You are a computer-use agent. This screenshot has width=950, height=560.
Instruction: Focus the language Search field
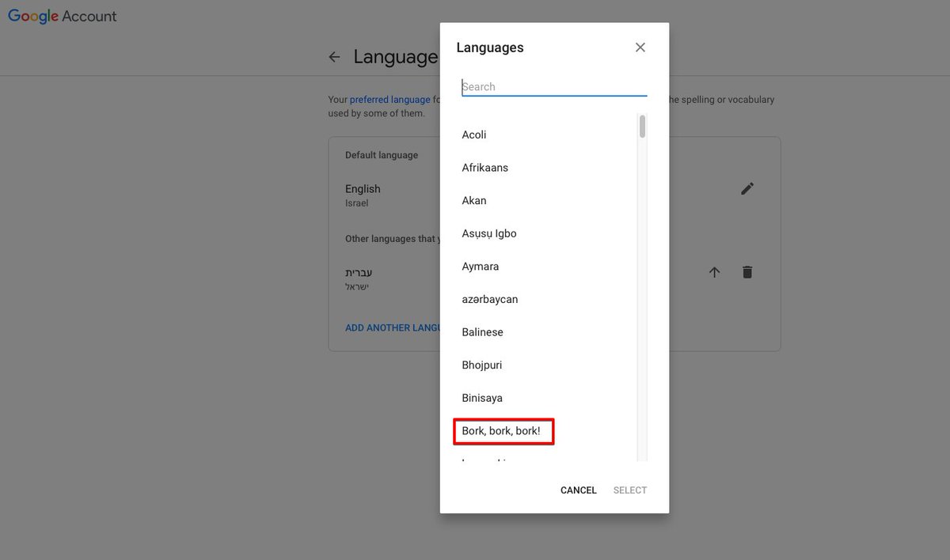coord(554,86)
